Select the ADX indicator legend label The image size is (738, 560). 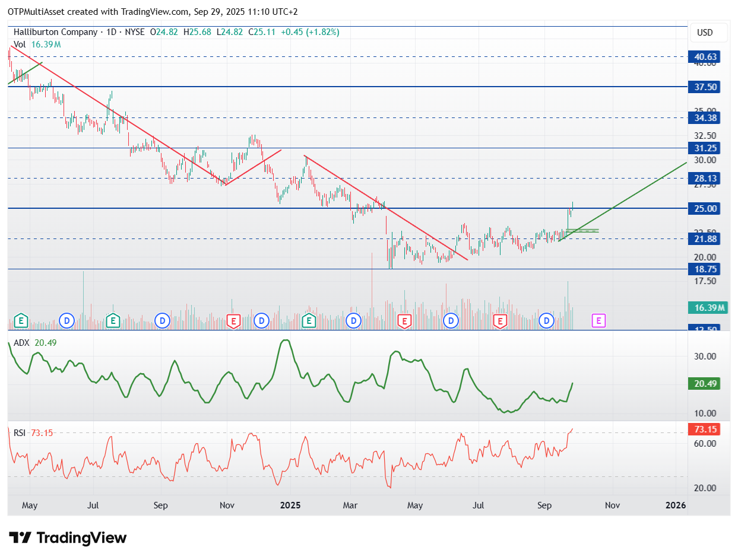[x=22, y=342]
